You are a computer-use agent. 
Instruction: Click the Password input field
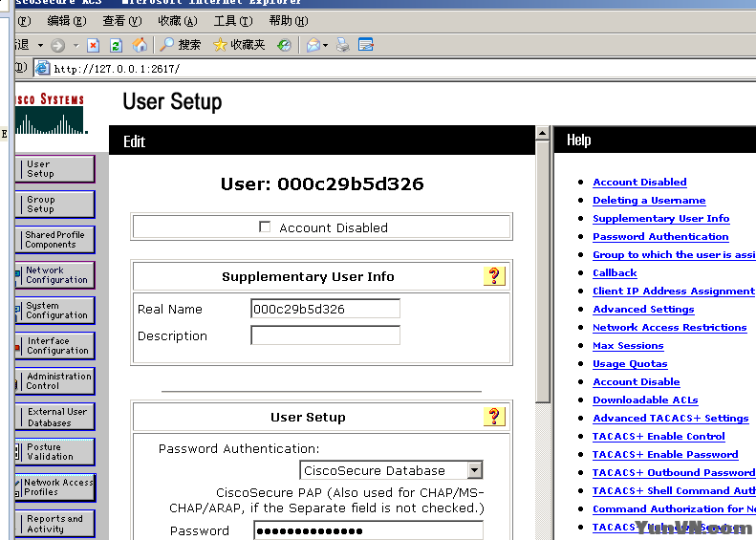pos(368,530)
